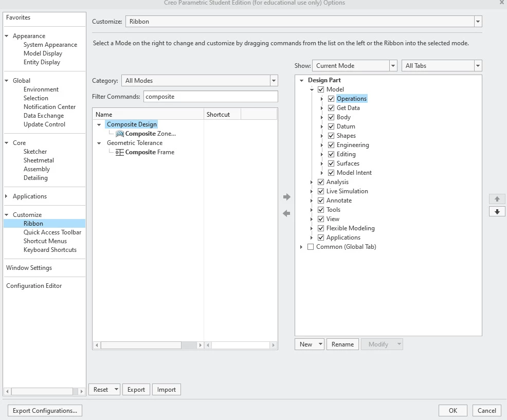This screenshot has width=507, height=420.
Task: Move selected item down with down arrow
Action: click(x=497, y=212)
